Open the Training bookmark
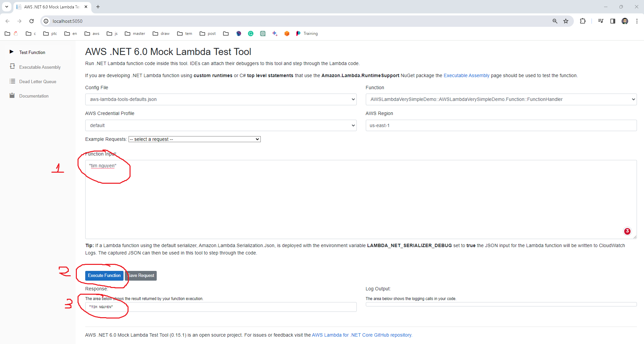The height and width of the screenshot is (344, 644). coord(307,34)
